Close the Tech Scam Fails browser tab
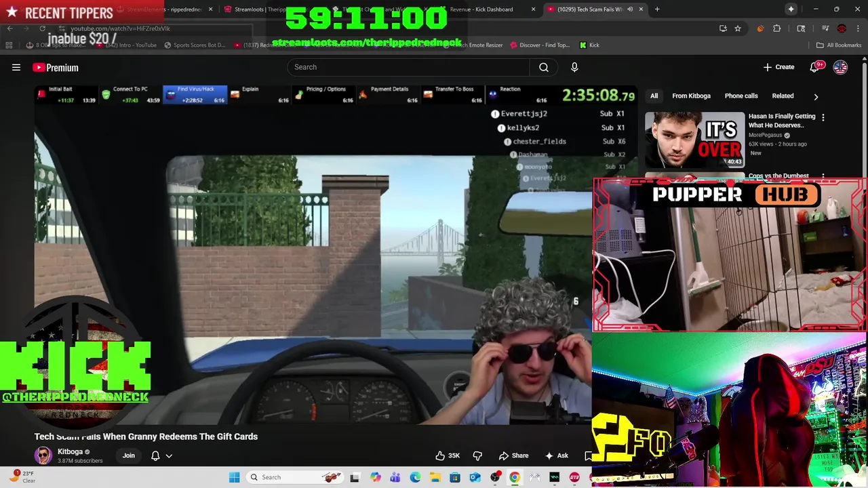The image size is (868, 488). click(x=641, y=9)
